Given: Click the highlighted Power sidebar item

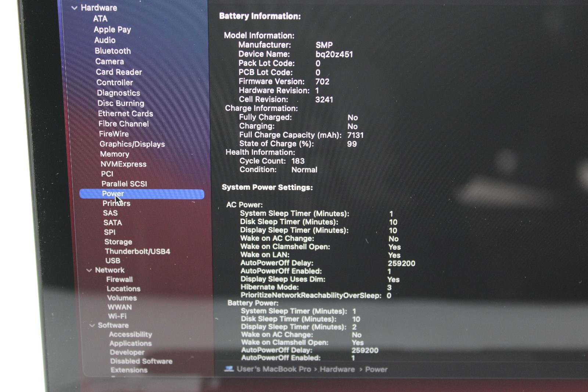Looking at the screenshot, I should tap(142, 194).
